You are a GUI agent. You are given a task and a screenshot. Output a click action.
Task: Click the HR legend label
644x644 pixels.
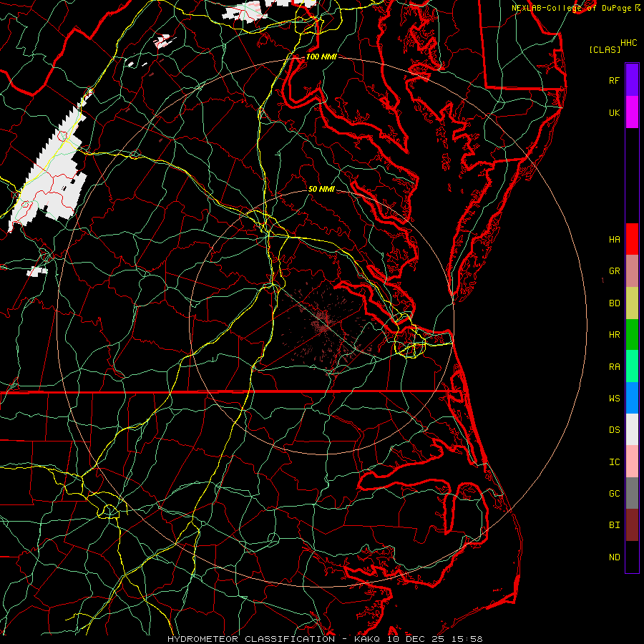coord(615,335)
